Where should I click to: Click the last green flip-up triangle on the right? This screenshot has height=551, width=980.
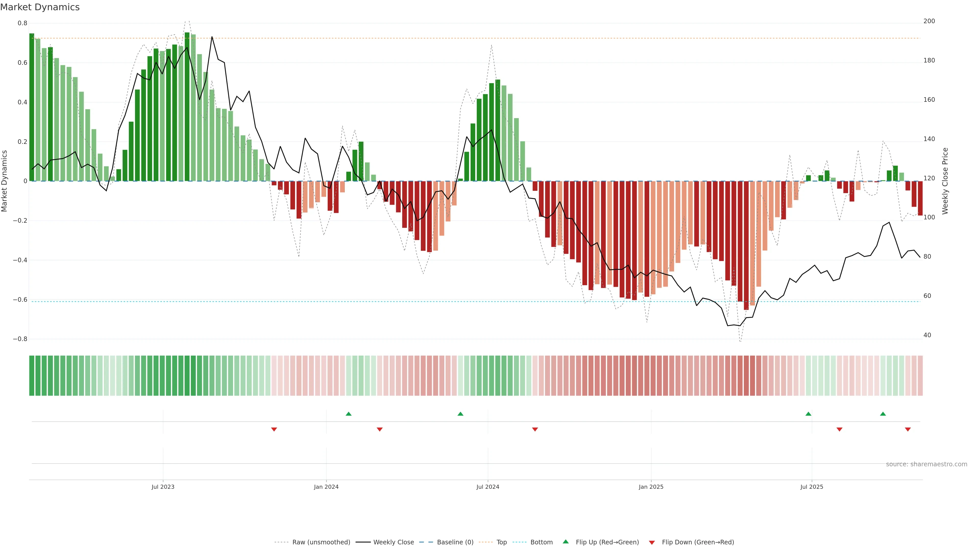883,414
